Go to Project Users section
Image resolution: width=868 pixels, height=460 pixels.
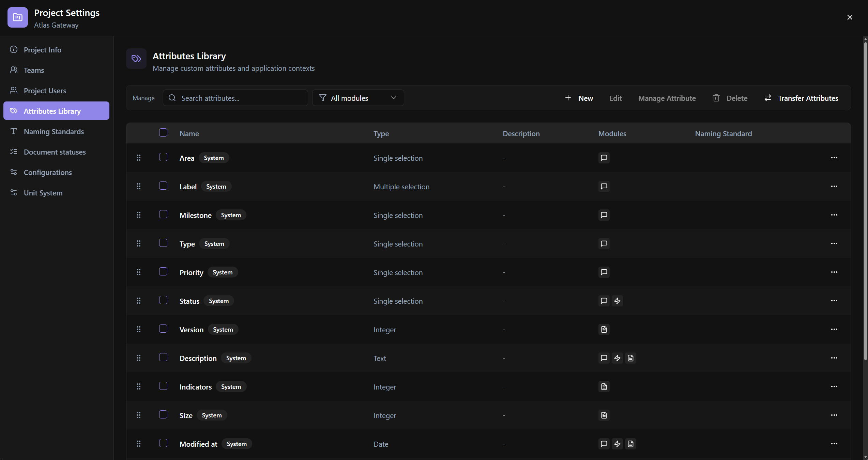coord(56,91)
